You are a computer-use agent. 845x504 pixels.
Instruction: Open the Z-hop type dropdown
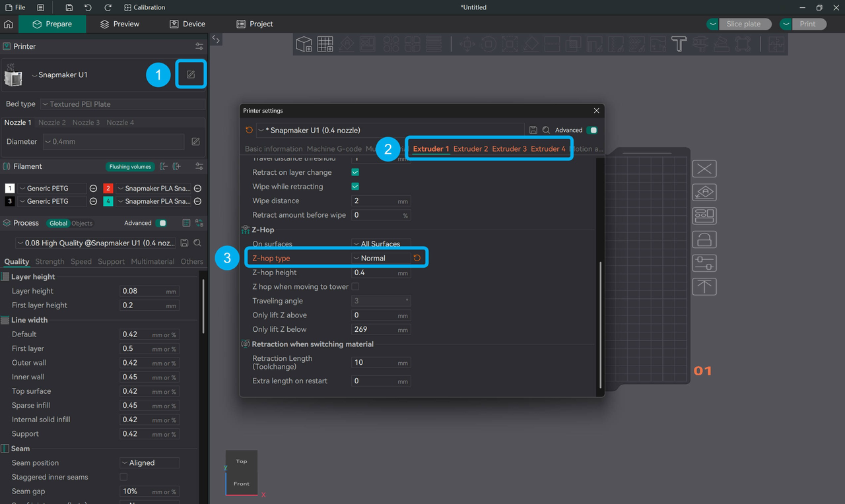tap(381, 259)
